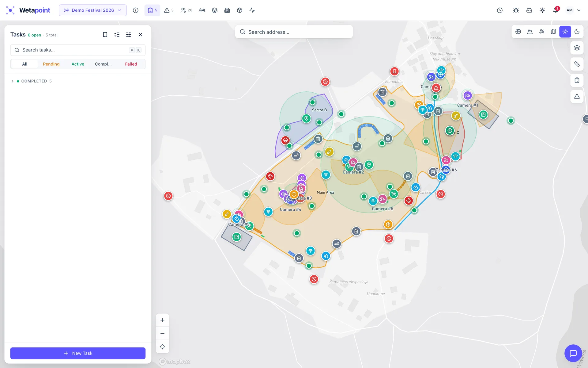The height and width of the screenshot is (368, 588).
Task: Open the notifications bell with badge 2
Action: click(556, 10)
